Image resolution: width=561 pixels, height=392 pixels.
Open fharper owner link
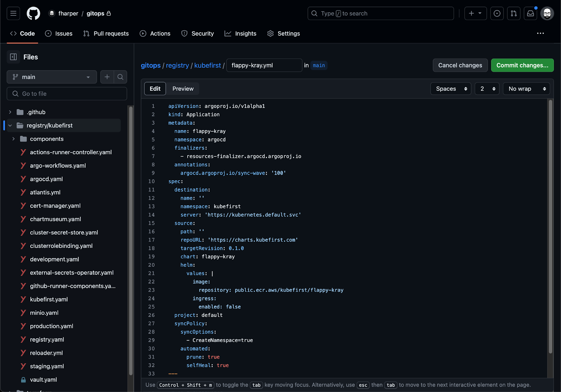pos(68,13)
